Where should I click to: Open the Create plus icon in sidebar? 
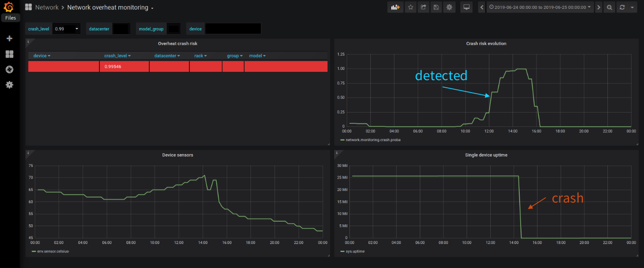pyautogui.click(x=9, y=38)
